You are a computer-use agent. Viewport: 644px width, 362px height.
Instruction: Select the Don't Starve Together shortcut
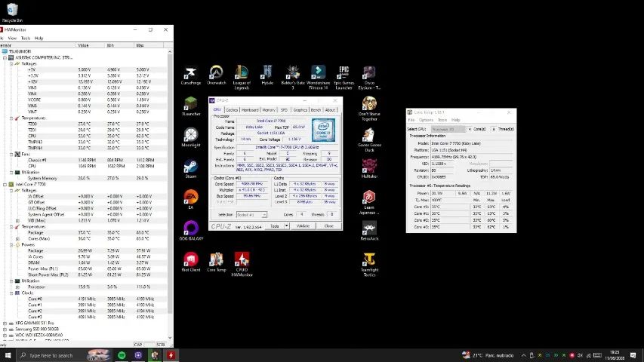coord(369,109)
